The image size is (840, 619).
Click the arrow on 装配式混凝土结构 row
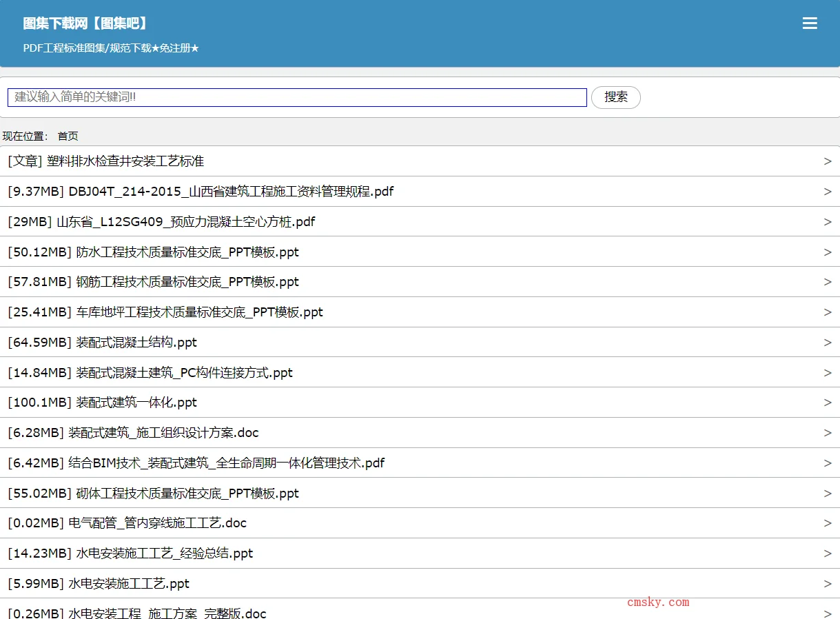(828, 343)
